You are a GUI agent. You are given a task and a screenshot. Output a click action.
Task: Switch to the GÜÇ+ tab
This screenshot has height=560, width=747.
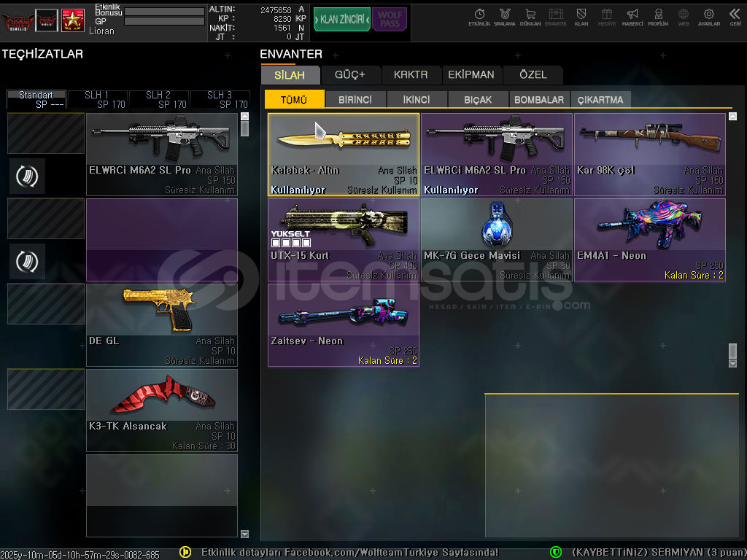[349, 75]
